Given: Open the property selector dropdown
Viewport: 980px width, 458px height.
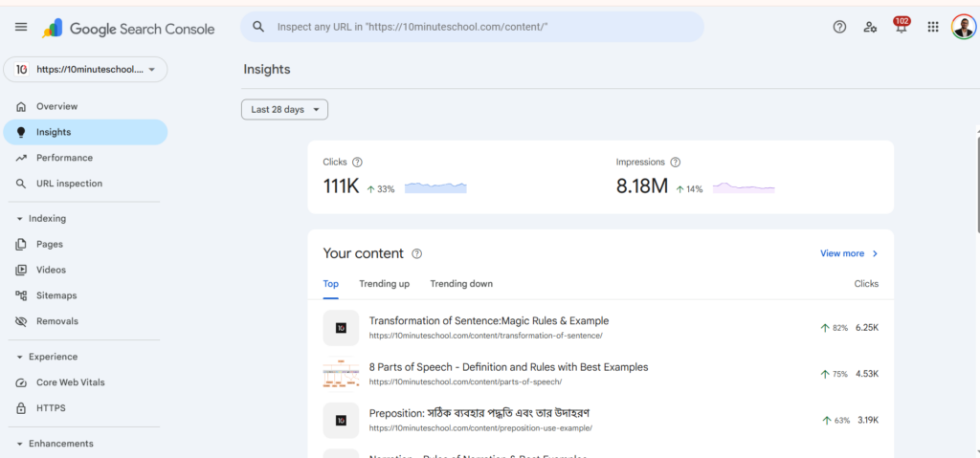Looking at the screenshot, I should (x=85, y=70).
